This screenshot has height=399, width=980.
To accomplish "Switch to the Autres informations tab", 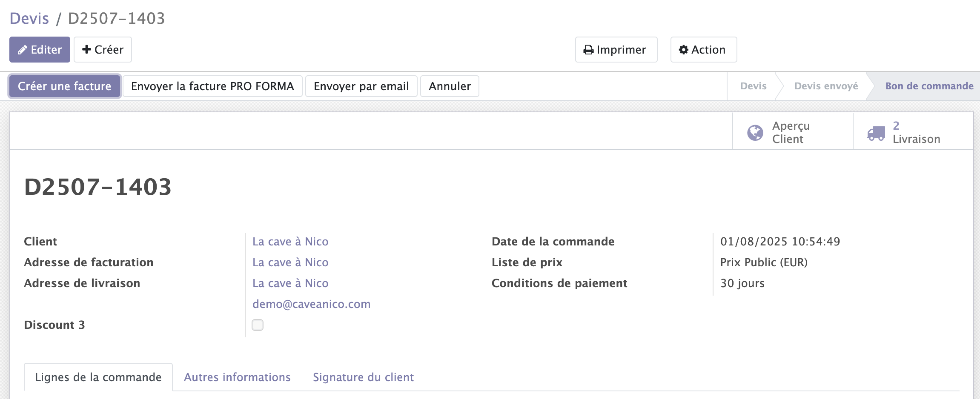I will coord(237,377).
